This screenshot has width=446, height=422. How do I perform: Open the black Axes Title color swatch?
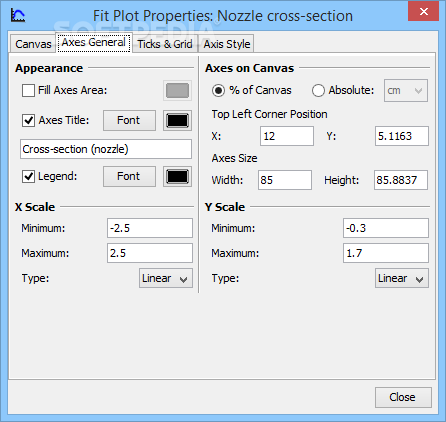[177, 120]
